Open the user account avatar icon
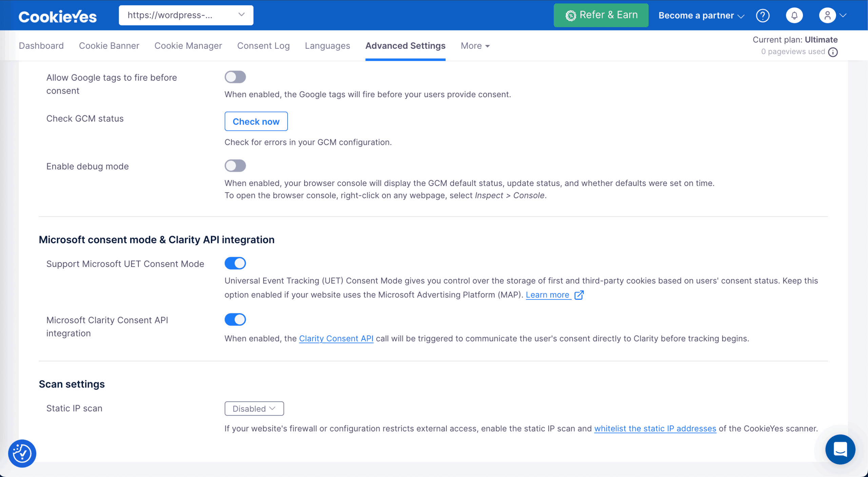 click(827, 16)
